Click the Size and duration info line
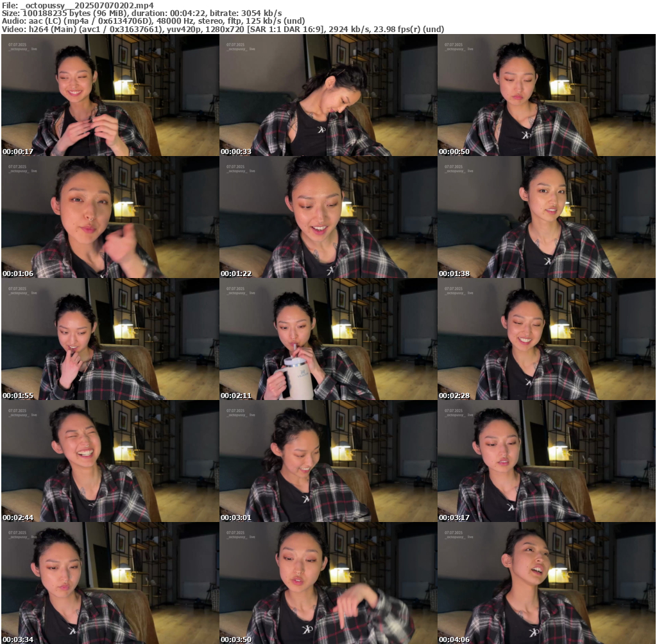 (142, 13)
